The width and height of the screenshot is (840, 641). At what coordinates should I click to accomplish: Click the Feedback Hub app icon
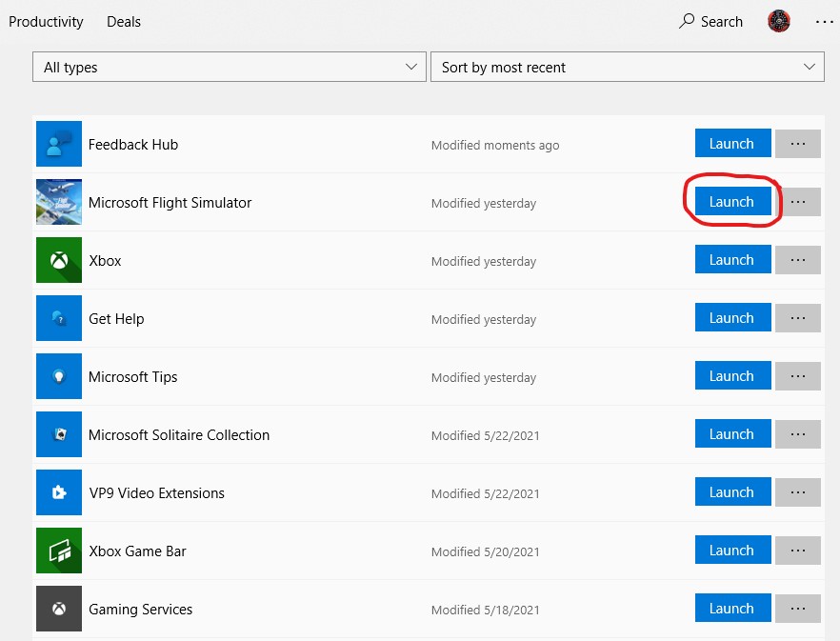[59, 144]
